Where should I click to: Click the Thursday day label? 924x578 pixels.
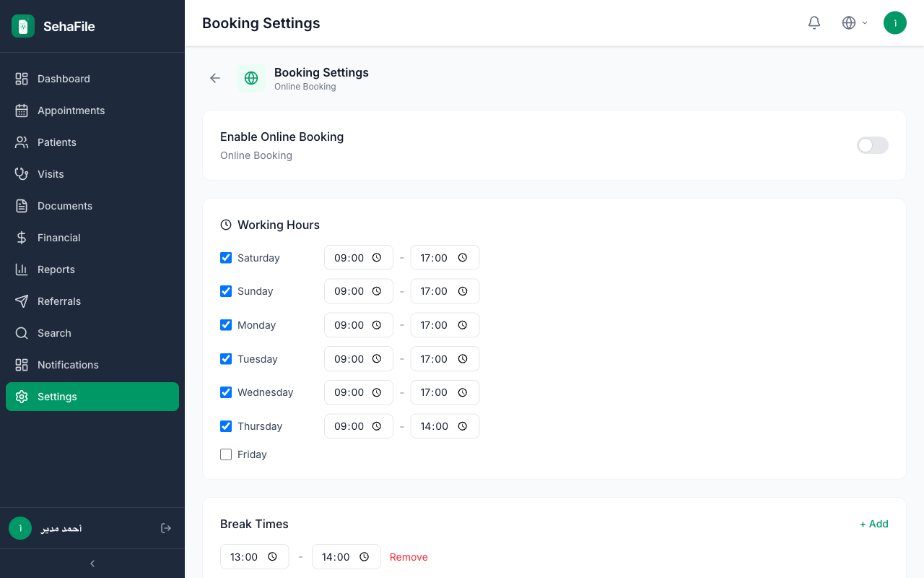pyautogui.click(x=260, y=426)
